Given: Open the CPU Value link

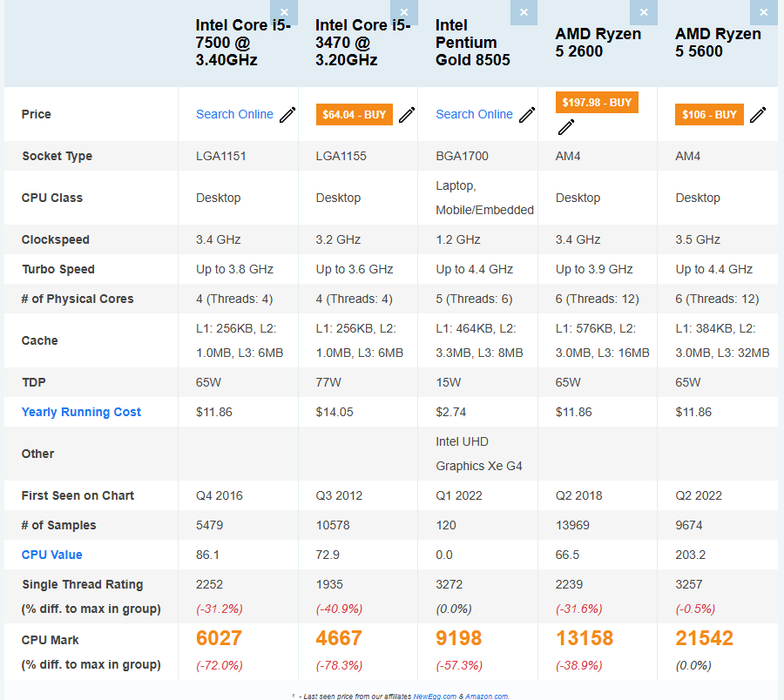Looking at the screenshot, I should pyautogui.click(x=52, y=555).
